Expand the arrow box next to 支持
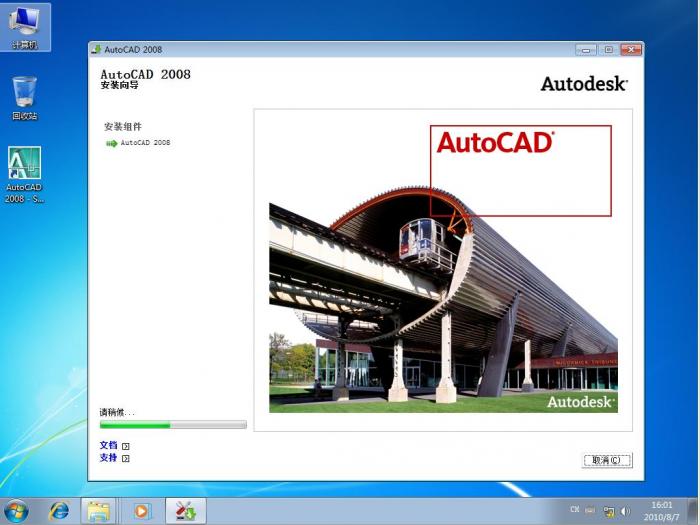Viewport: 700px width, 525px height. (126, 458)
